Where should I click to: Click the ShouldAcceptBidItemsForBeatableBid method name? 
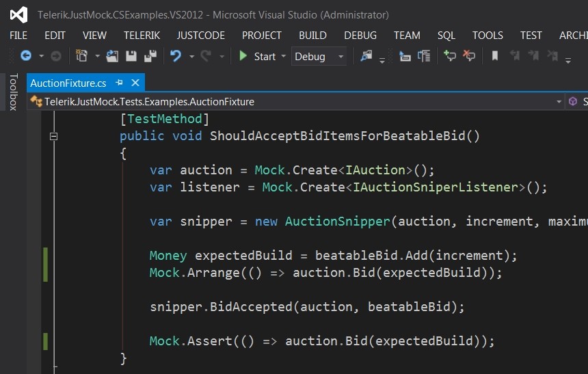click(338, 136)
